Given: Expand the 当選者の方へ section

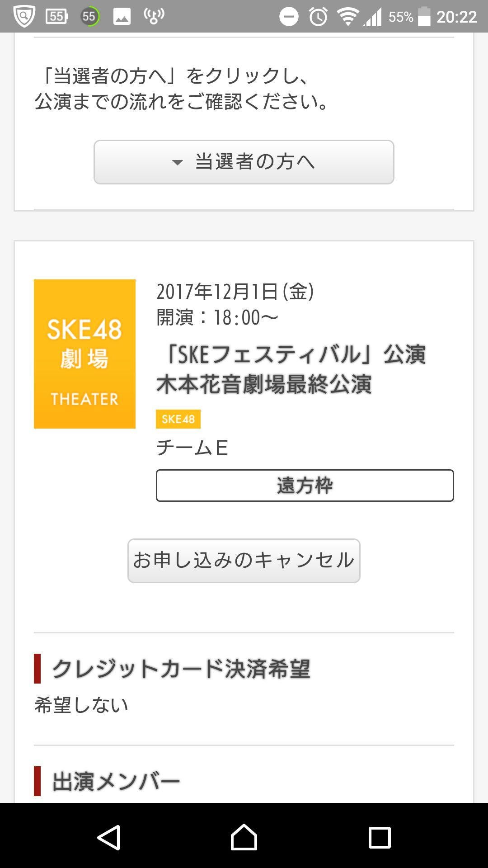Looking at the screenshot, I should (x=244, y=163).
